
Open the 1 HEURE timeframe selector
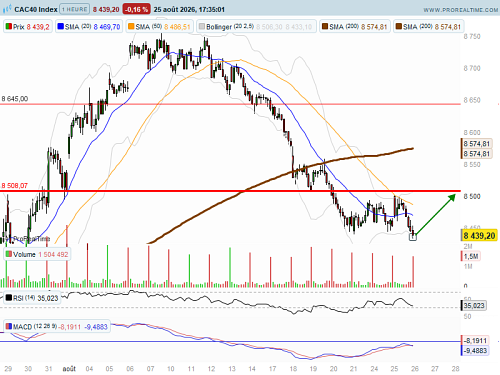[x=75, y=9]
